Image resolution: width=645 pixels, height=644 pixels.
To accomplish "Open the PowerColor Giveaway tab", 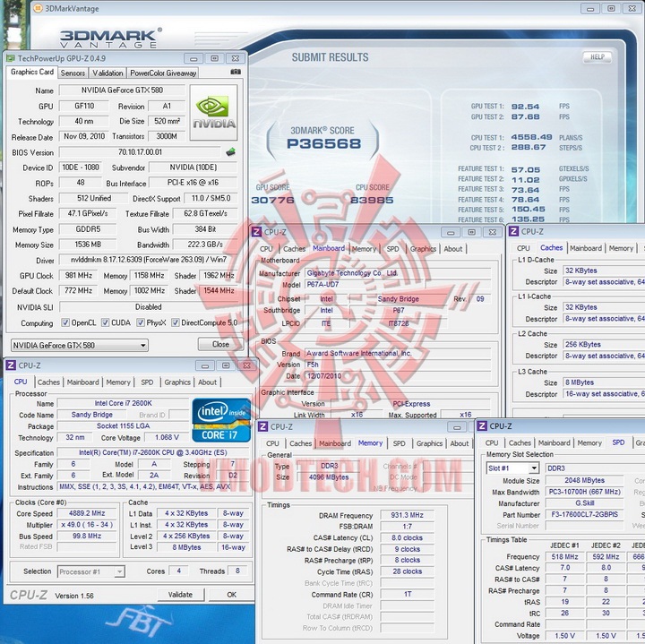I will coord(163,73).
